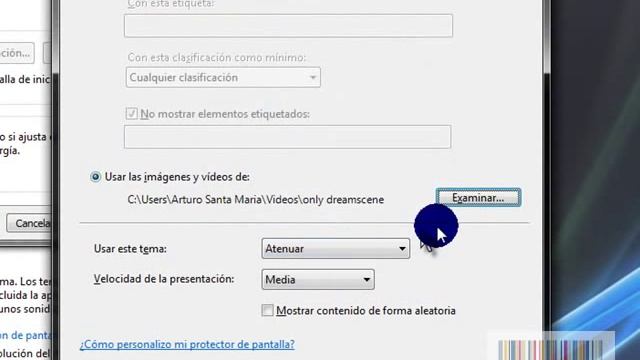640x360 pixels.
Task: Click the 'Usar este tema:' label
Action: [130, 249]
